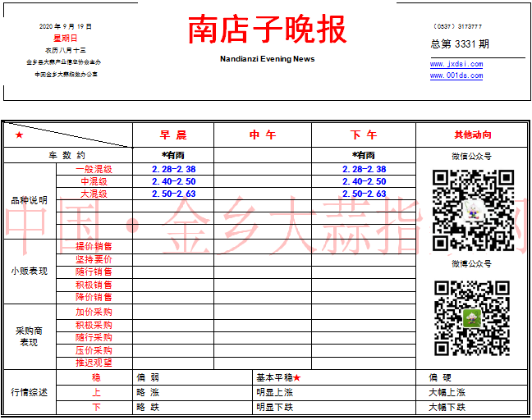The image size is (532, 420).
Task: Select the WeChat public account QR code
Action: pyautogui.click(x=473, y=211)
